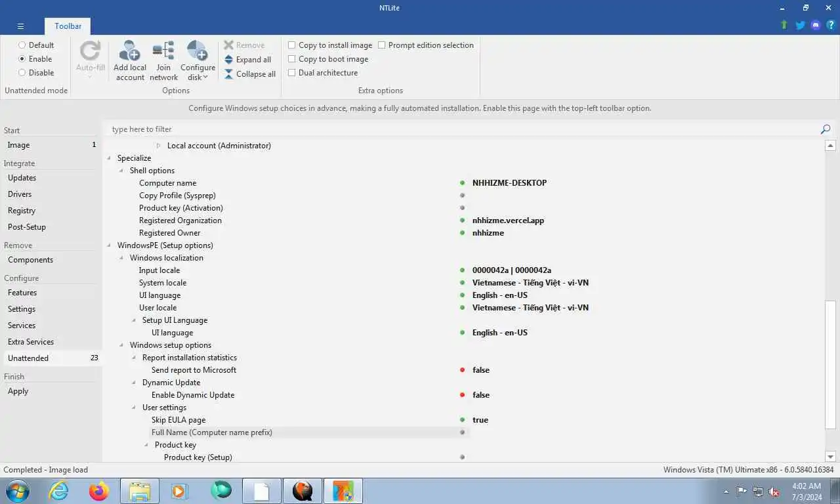
Task: Click the Expand all icon
Action: pos(228,60)
